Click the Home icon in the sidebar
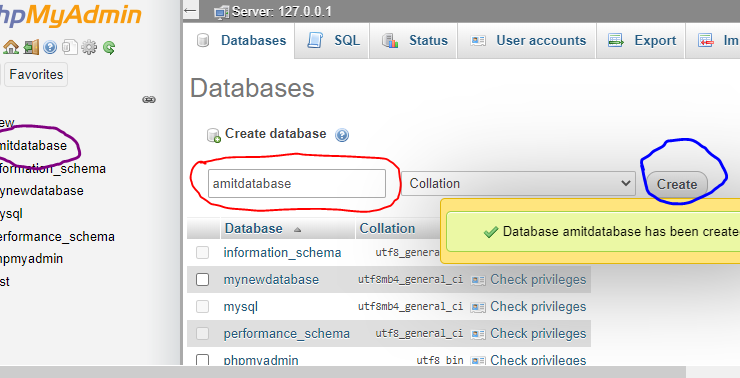Screen dimensions: 740x378 tap(10, 47)
